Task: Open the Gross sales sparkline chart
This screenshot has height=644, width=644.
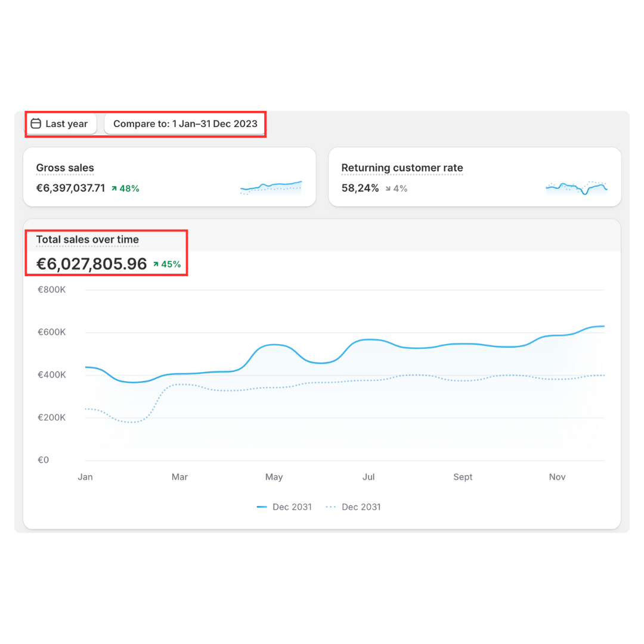Action: coord(271,188)
